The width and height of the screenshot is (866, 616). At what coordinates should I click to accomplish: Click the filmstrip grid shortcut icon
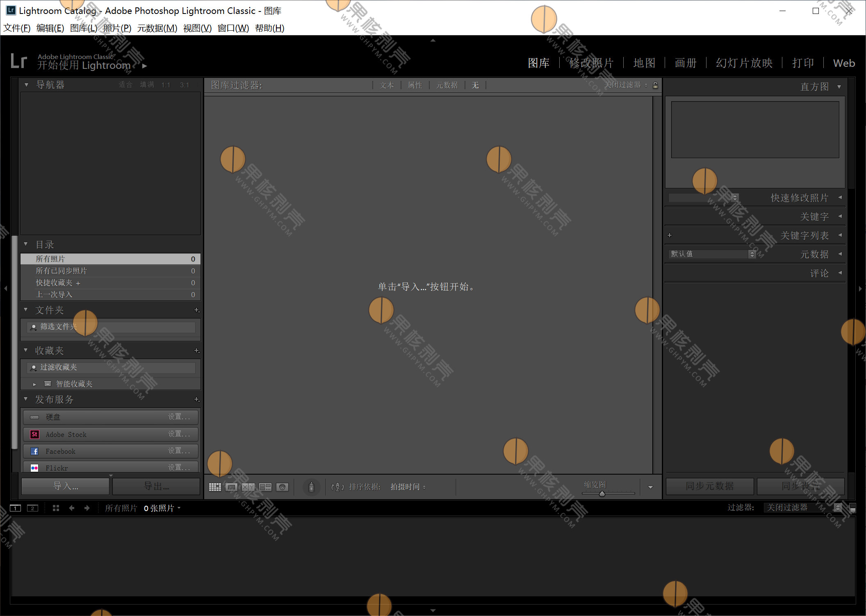click(x=56, y=508)
